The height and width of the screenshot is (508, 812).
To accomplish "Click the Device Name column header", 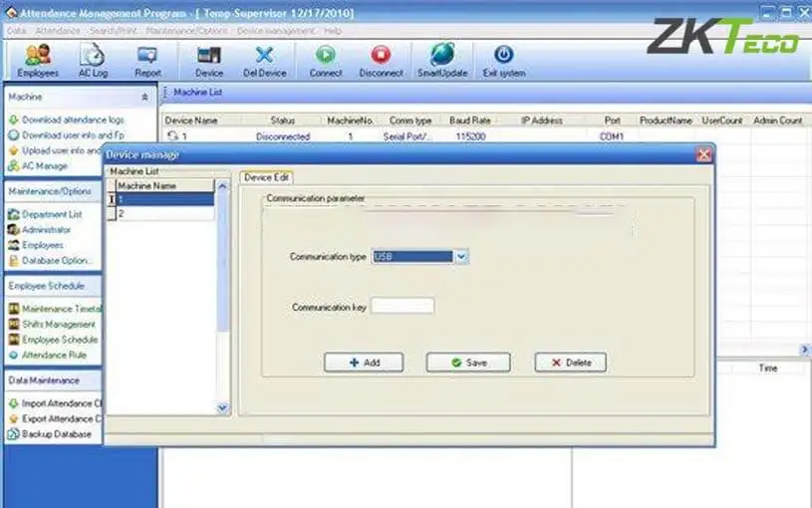I will [x=191, y=121].
